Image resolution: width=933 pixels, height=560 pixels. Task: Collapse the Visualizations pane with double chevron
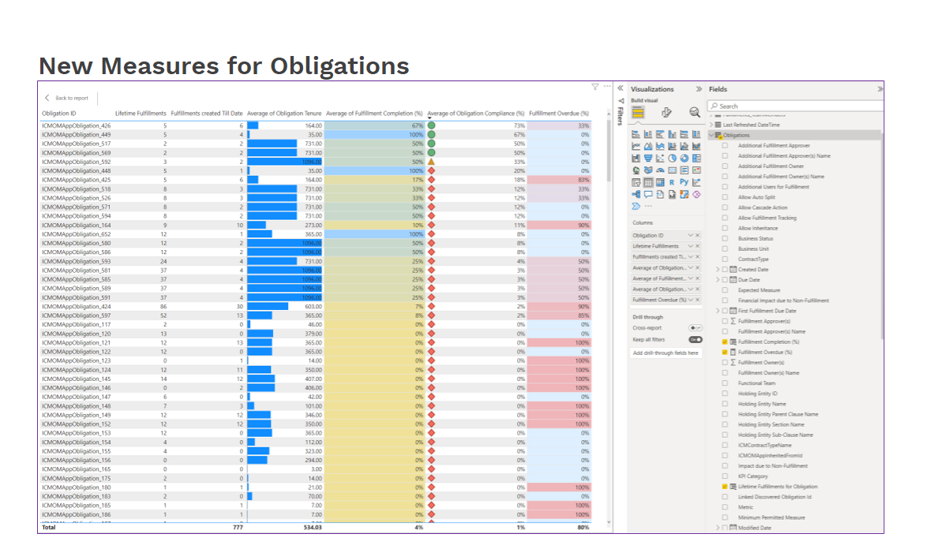pos(699,89)
